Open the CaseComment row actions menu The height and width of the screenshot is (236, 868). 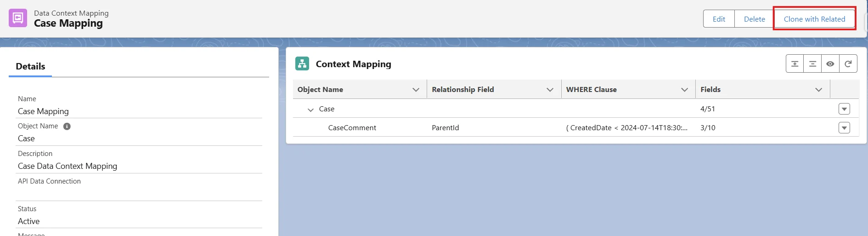tap(844, 128)
